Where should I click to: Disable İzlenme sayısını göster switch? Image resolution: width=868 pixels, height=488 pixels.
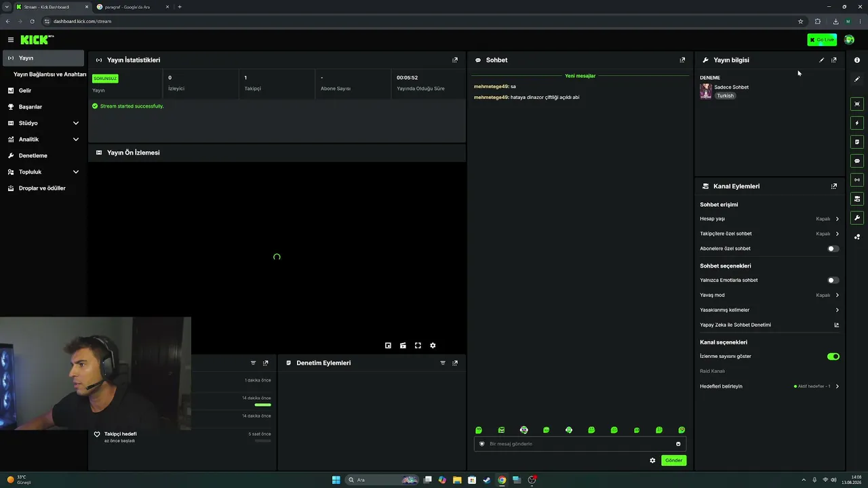[x=833, y=357]
